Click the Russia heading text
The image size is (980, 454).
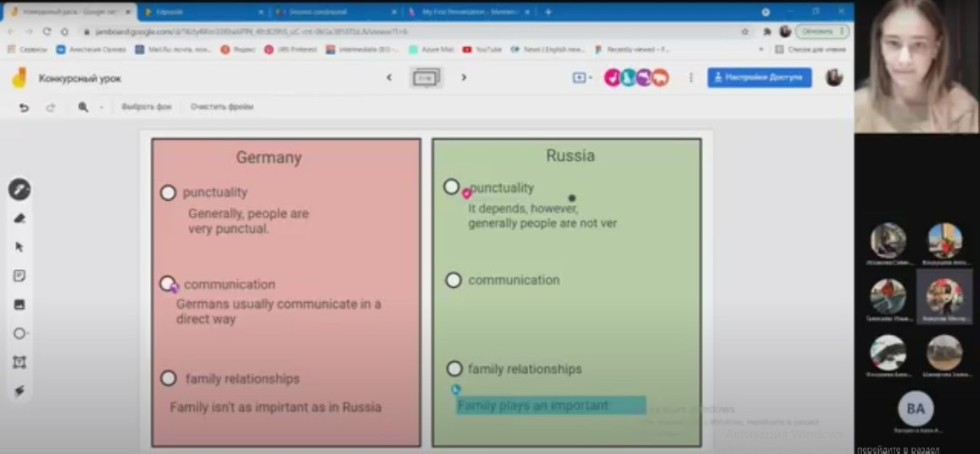(x=570, y=155)
